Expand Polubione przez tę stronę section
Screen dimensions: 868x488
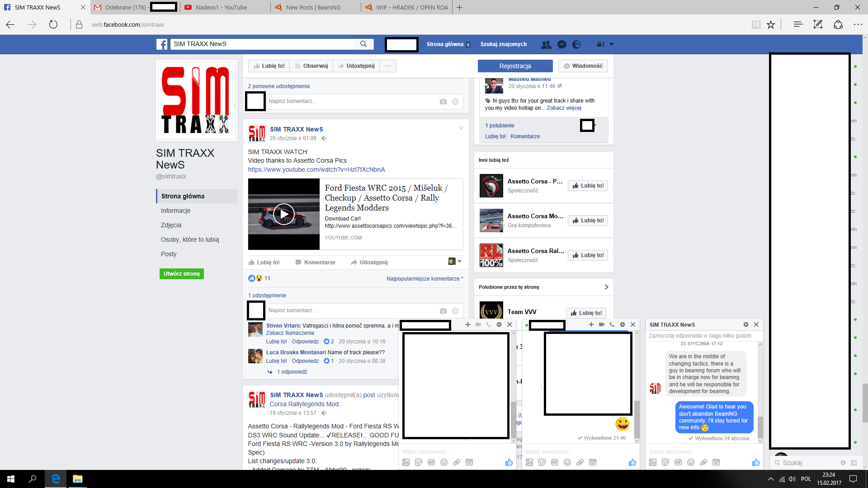(606, 287)
